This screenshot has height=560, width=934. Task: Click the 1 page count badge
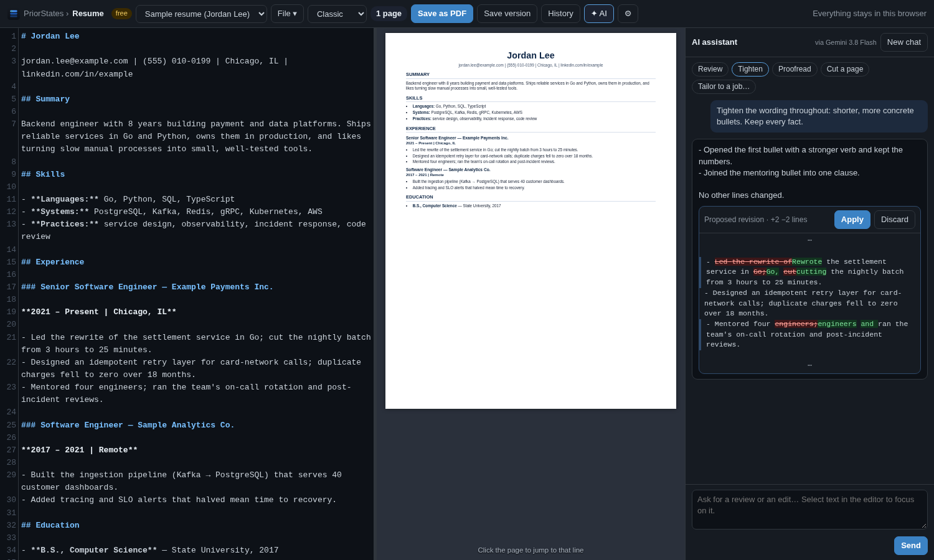point(389,14)
